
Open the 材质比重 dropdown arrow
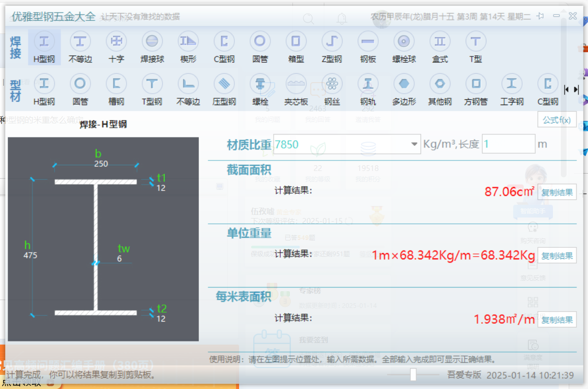pos(414,144)
